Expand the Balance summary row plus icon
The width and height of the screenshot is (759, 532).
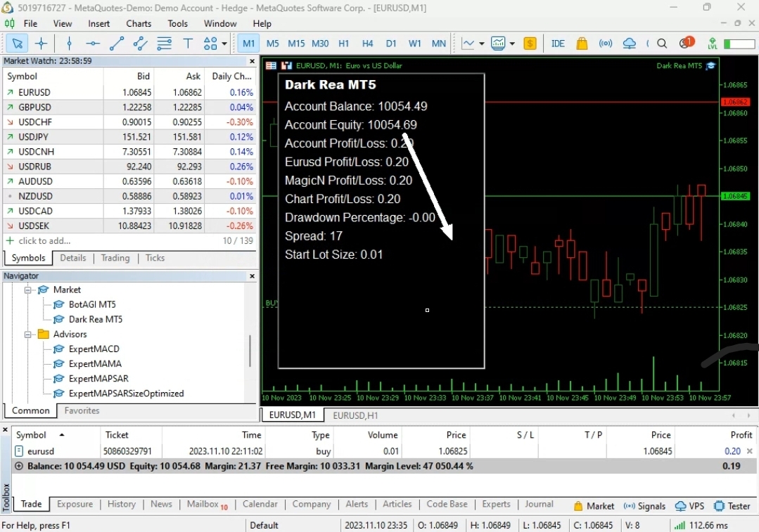click(19, 466)
